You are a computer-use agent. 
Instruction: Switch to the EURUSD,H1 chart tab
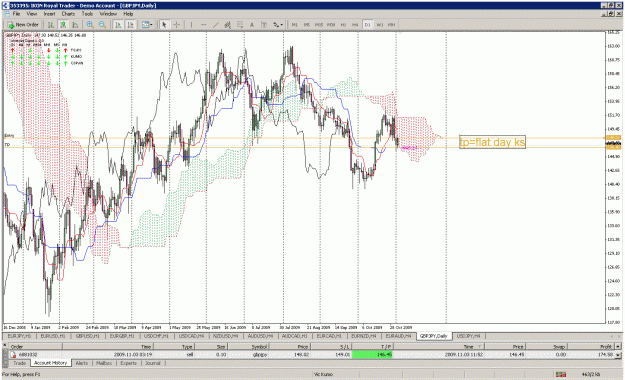pyautogui.click(x=53, y=336)
